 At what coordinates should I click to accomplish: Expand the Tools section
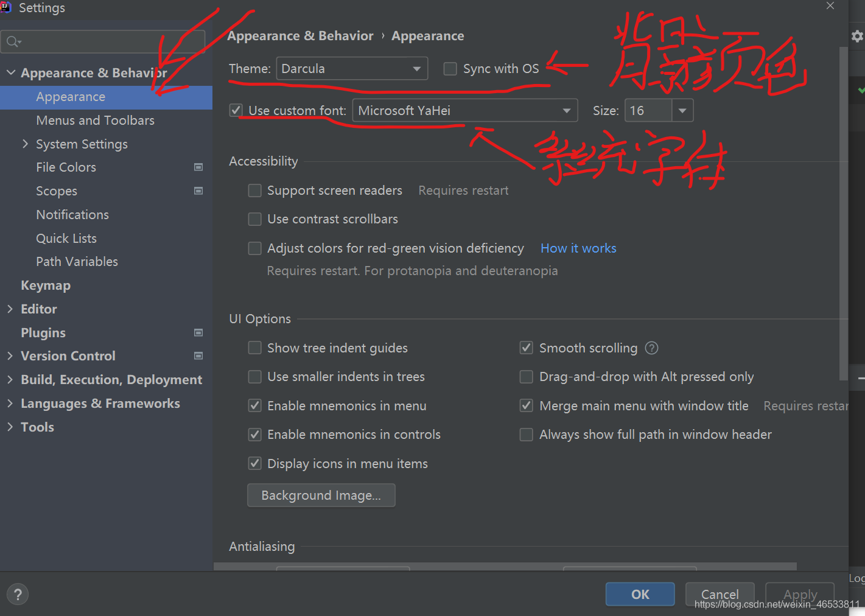10,427
